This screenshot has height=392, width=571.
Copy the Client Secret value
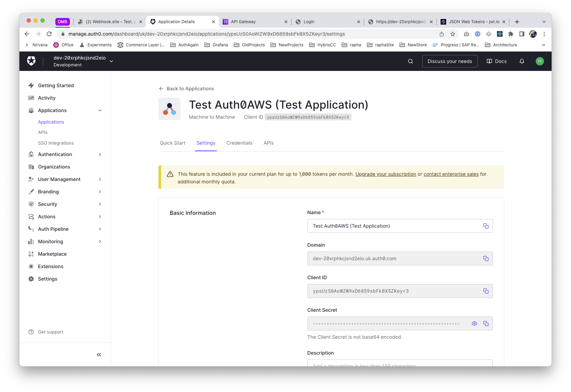(486, 323)
